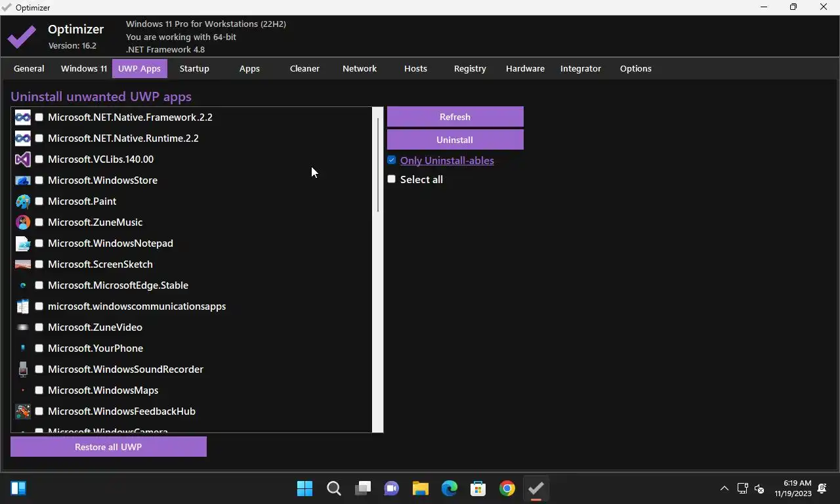Tick Microsoft.ScreenSketch checkbox
This screenshot has width=840, height=504.
click(39, 264)
